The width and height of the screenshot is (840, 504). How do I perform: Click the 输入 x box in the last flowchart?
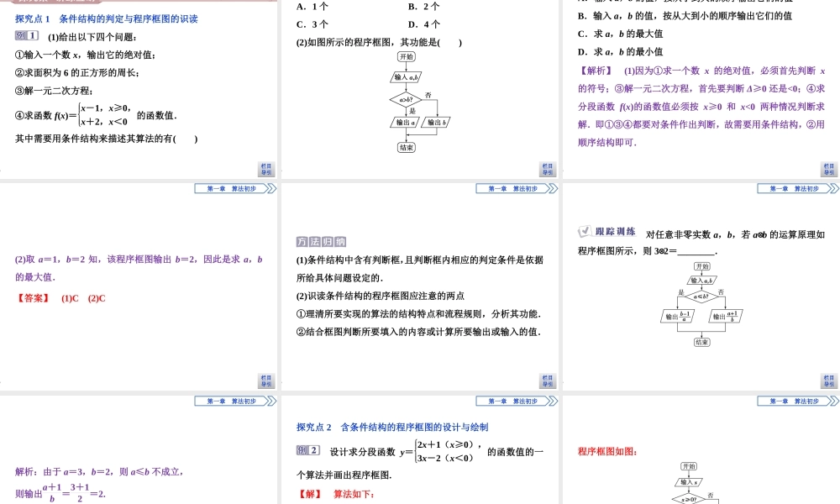point(689,482)
